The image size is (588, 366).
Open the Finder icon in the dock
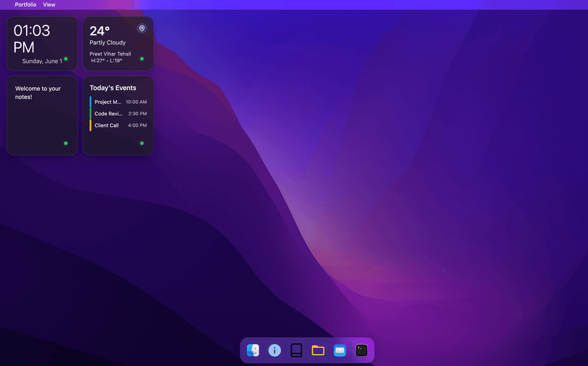[x=253, y=350]
